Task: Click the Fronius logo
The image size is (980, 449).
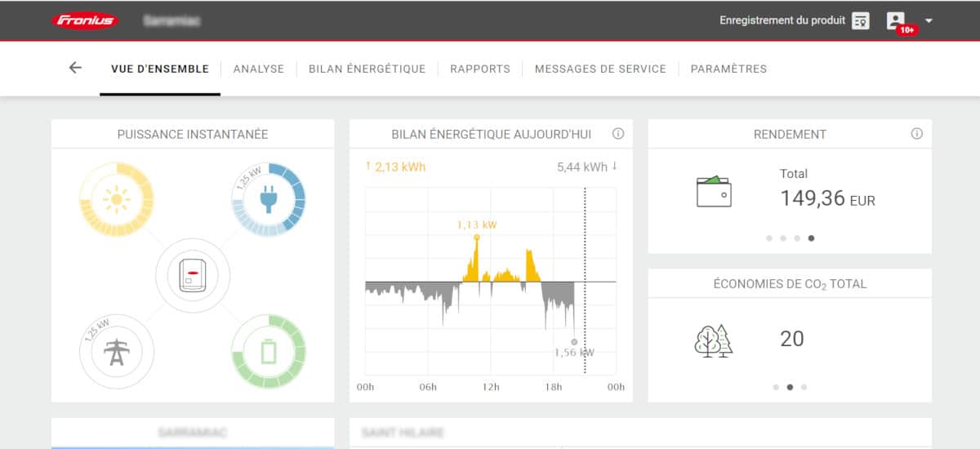Action: (86, 20)
